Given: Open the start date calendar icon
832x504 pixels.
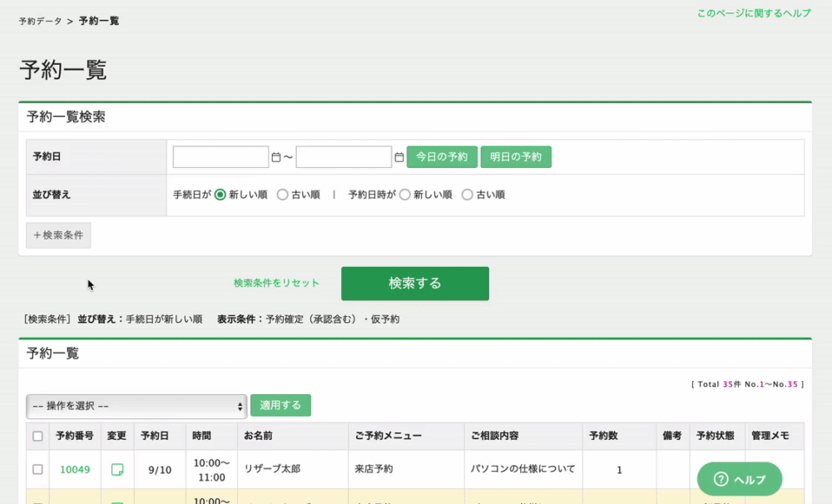Looking at the screenshot, I should tap(276, 157).
